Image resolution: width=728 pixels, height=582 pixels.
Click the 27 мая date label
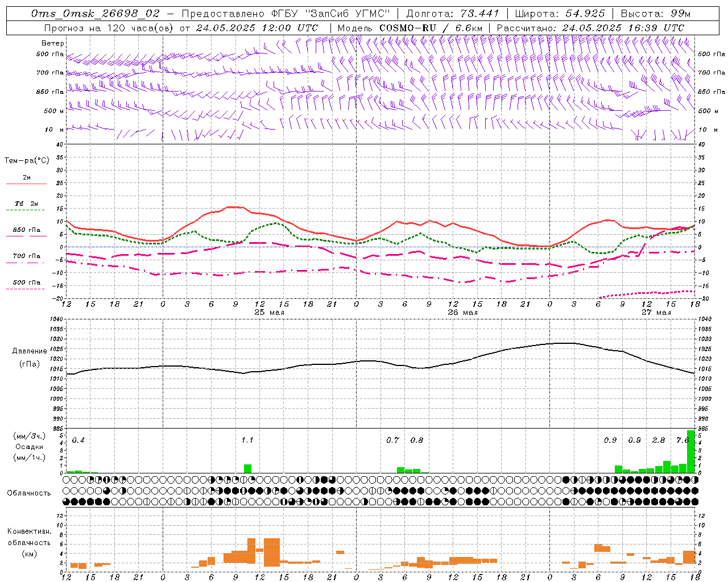(x=656, y=313)
